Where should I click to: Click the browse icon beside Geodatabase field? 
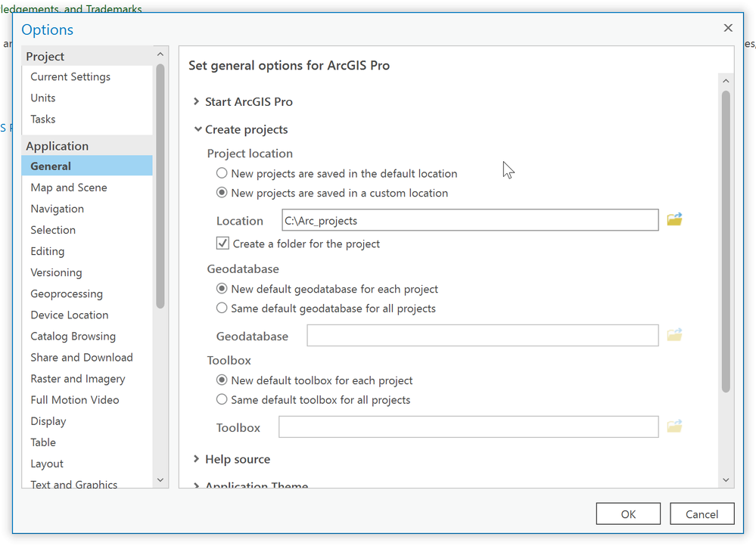(x=674, y=335)
